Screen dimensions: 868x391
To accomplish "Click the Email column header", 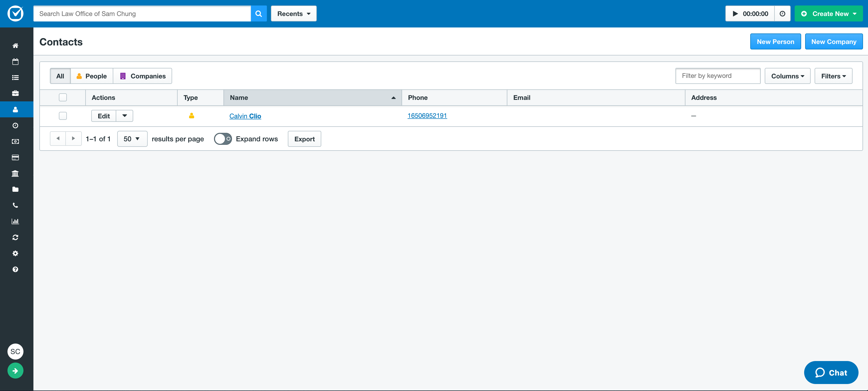I will point(596,97).
